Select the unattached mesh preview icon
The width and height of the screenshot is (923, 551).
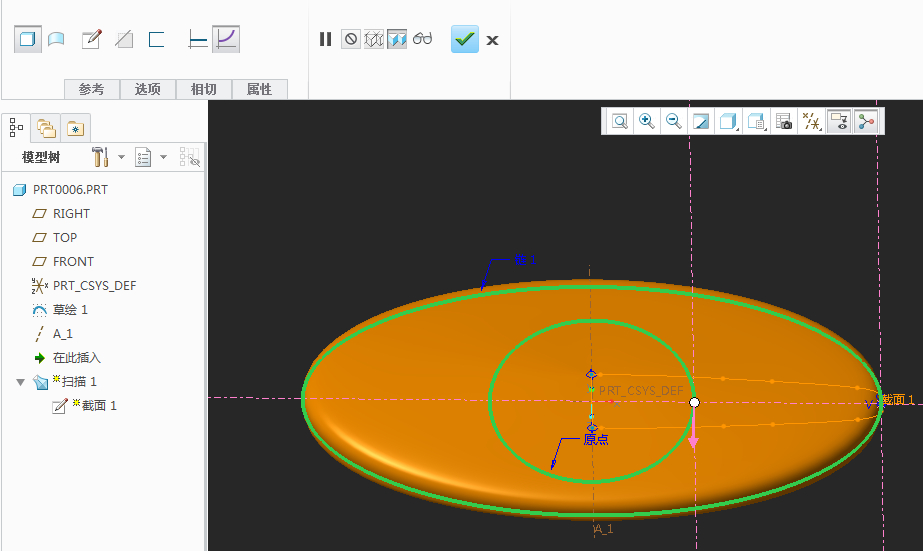click(374, 39)
